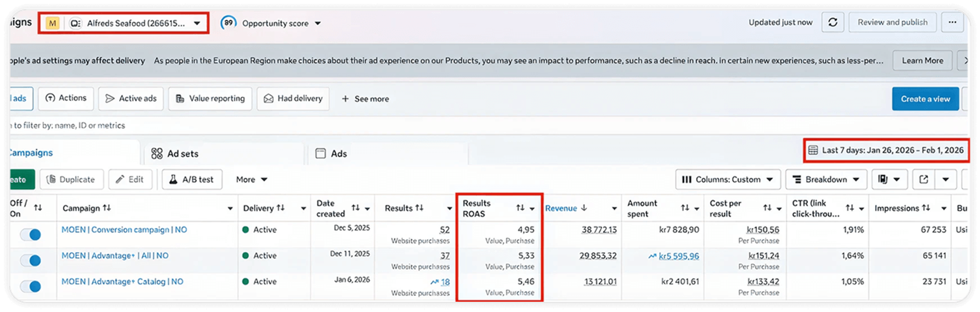Click the Opportunity score 89 badge
This screenshot has width=980, height=312.
coord(228,23)
